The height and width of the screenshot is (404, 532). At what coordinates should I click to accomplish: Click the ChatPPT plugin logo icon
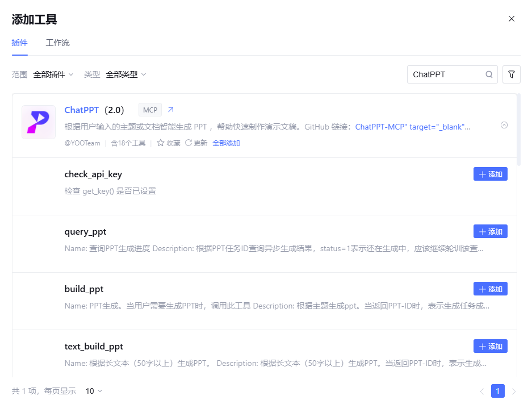(x=39, y=122)
